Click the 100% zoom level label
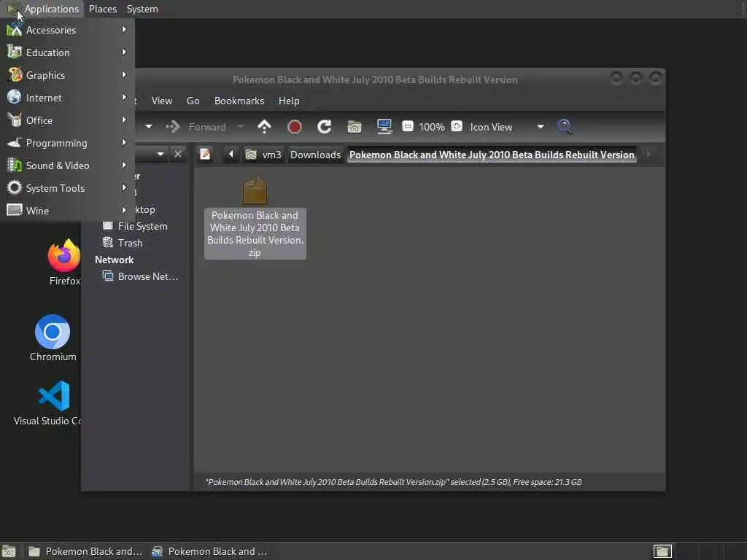Image resolution: width=747 pixels, height=560 pixels. pyautogui.click(x=432, y=127)
